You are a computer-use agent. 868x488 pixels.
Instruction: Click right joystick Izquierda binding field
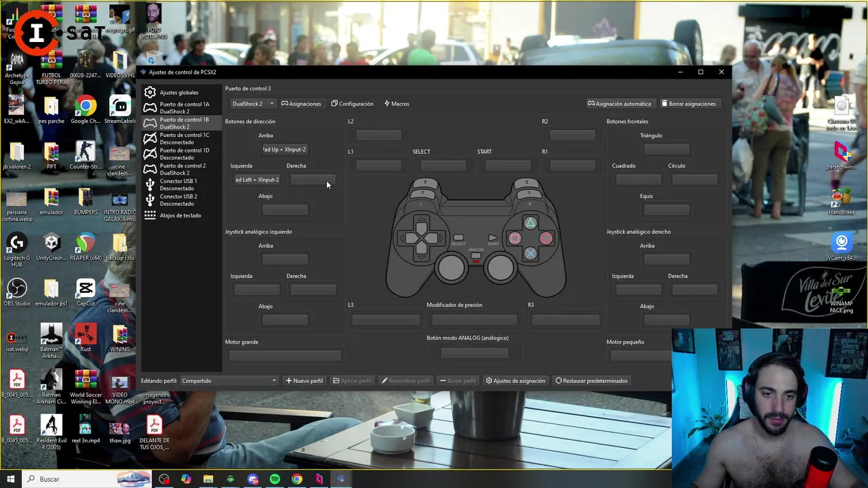click(x=638, y=290)
